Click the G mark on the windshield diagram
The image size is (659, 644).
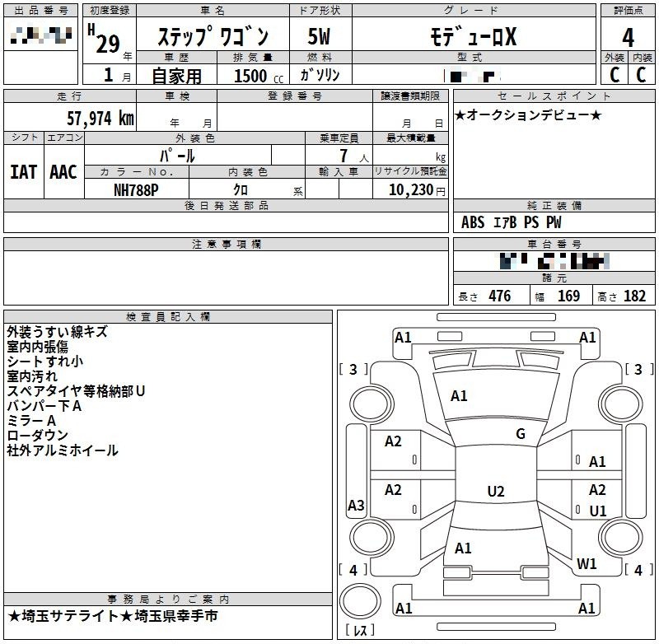tap(521, 434)
